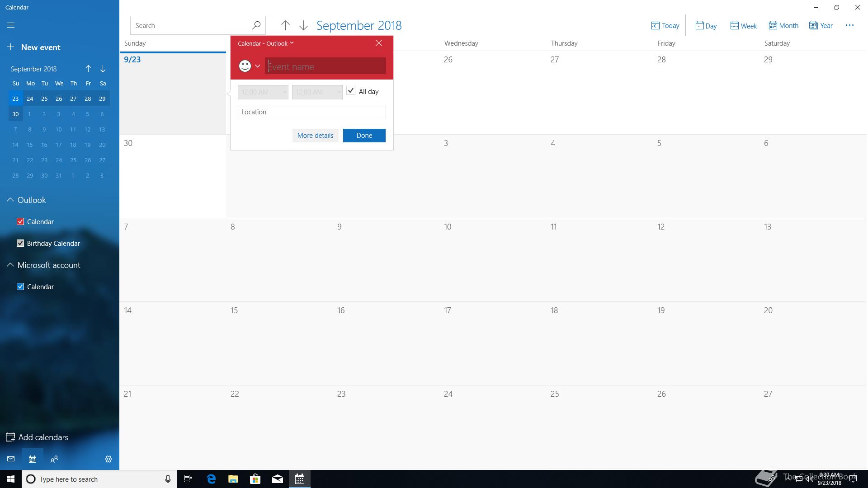The image size is (868, 488).
Task: Switch to Day view
Action: coord(706,25)
